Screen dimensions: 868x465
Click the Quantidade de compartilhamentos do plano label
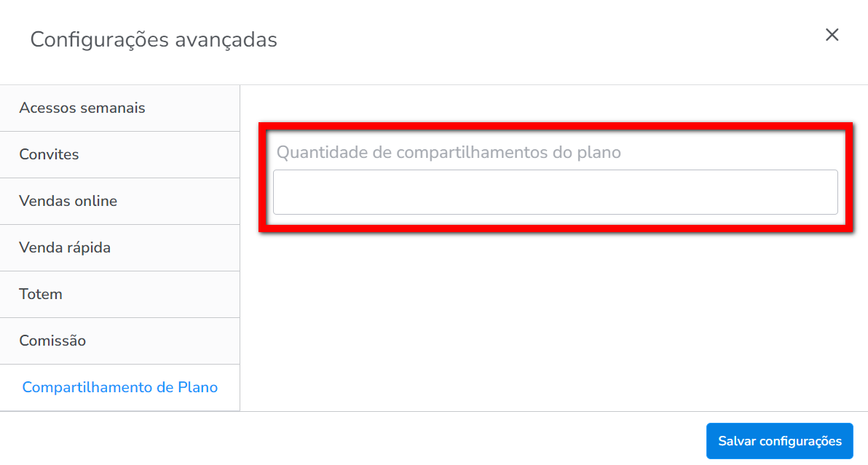click(449, 153)
